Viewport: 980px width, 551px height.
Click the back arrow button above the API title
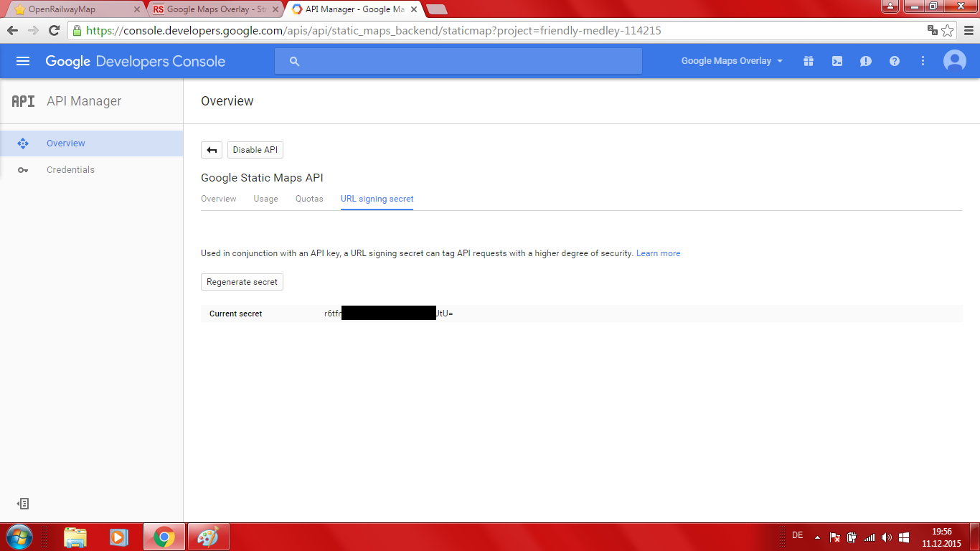click(x=212, y=150)
